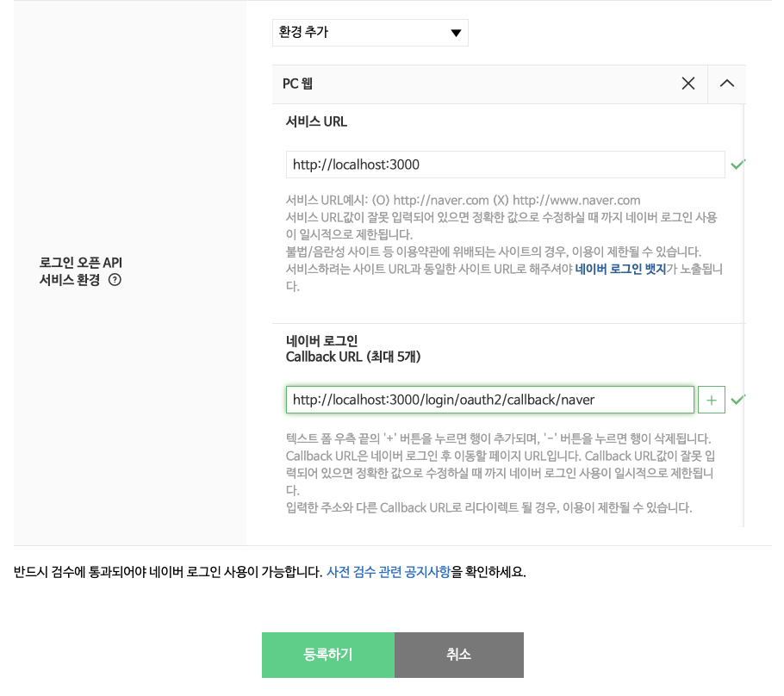
Task: Click the black triangle arrow of 환경 추가
Action: click(456, 33)
